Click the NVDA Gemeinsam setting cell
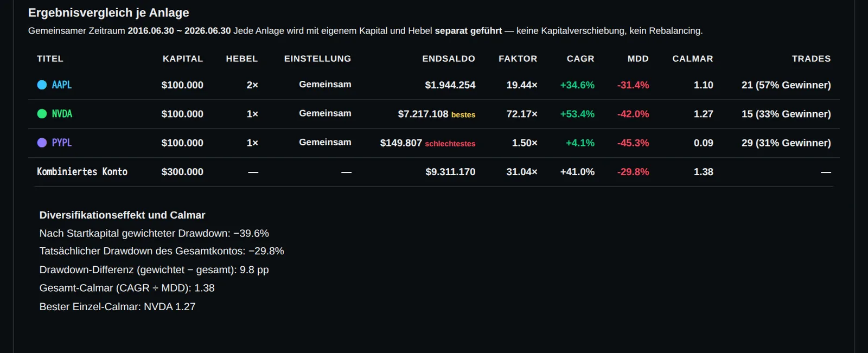868x353 pixels. 325,113
